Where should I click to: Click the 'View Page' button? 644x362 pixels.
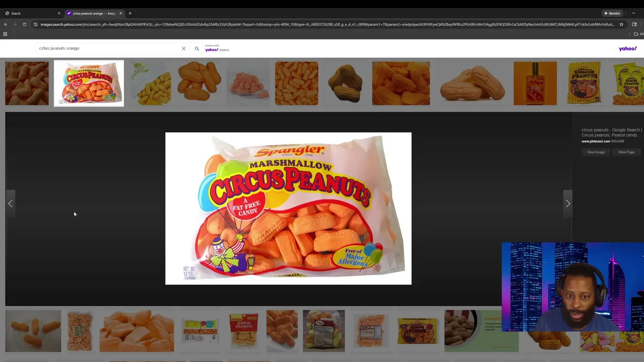coord(626,152)
